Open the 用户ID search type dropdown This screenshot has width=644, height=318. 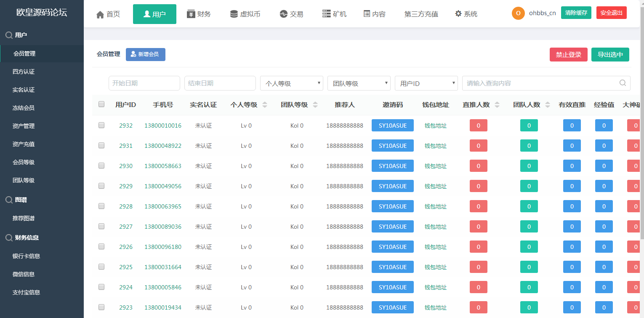[x=426, y=83]
